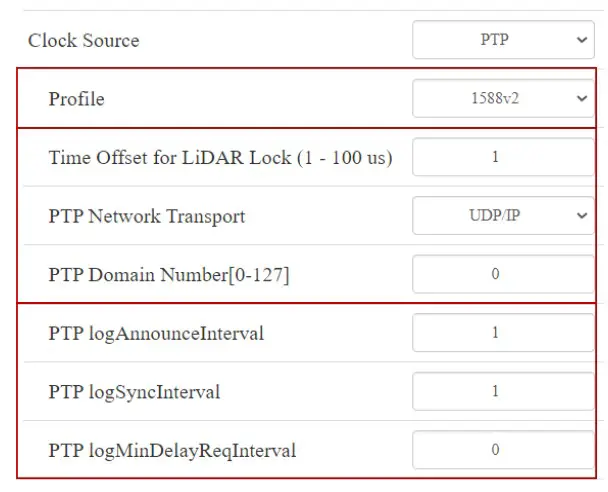
Task: Click the Clock Source label
Action: [84, 41]
